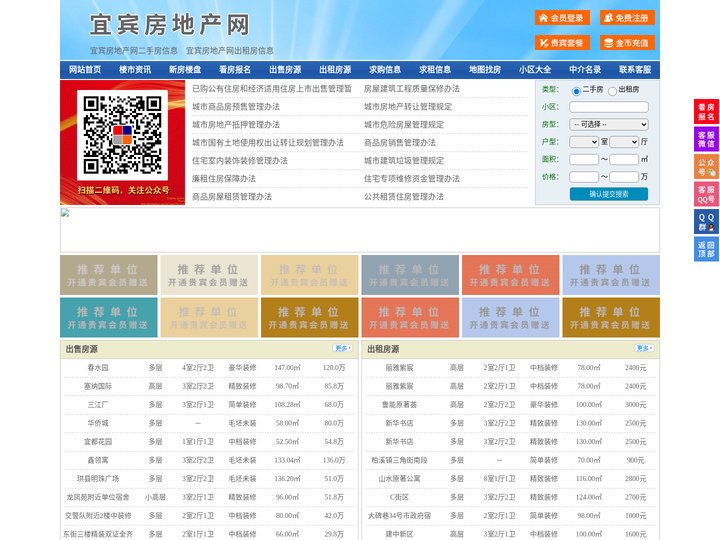Open the 房型 可选择 dropdown
Screen dimensions: 720x540
tap(609, 124)
